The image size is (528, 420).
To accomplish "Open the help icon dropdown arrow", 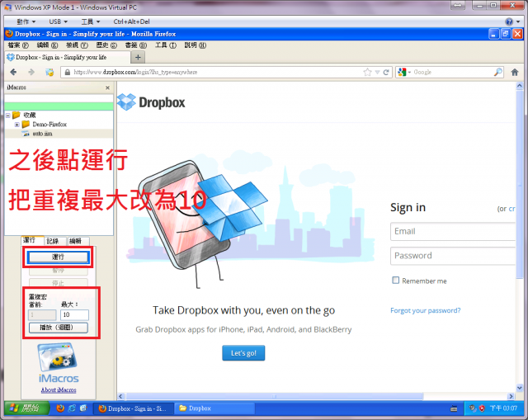I will [518, 21].
